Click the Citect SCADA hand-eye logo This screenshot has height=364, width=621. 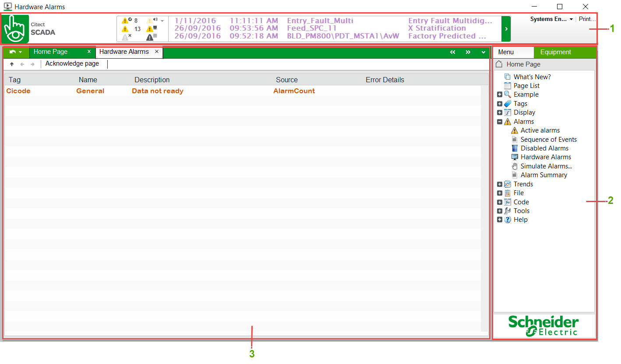(15, 29)
